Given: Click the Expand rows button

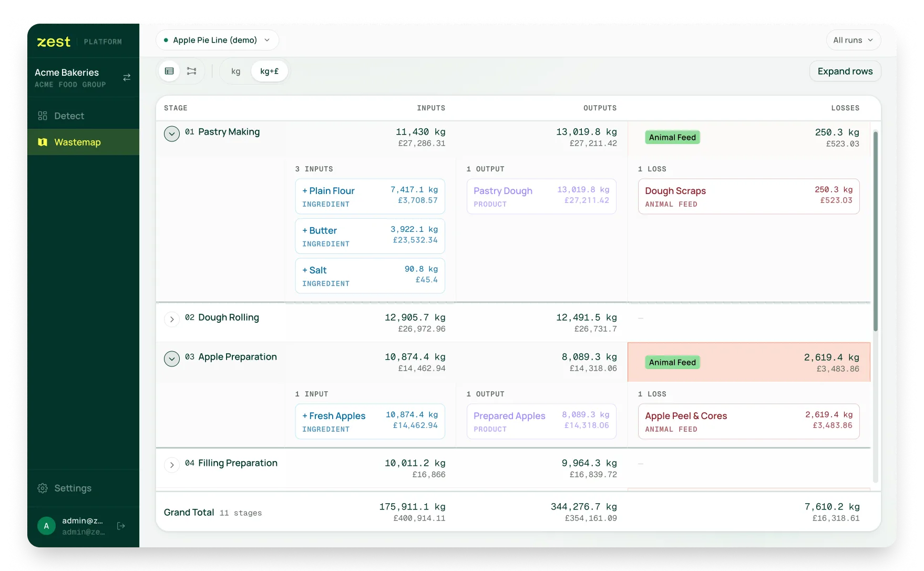Looking at the screenshot, I should click(x=845, y=71).
